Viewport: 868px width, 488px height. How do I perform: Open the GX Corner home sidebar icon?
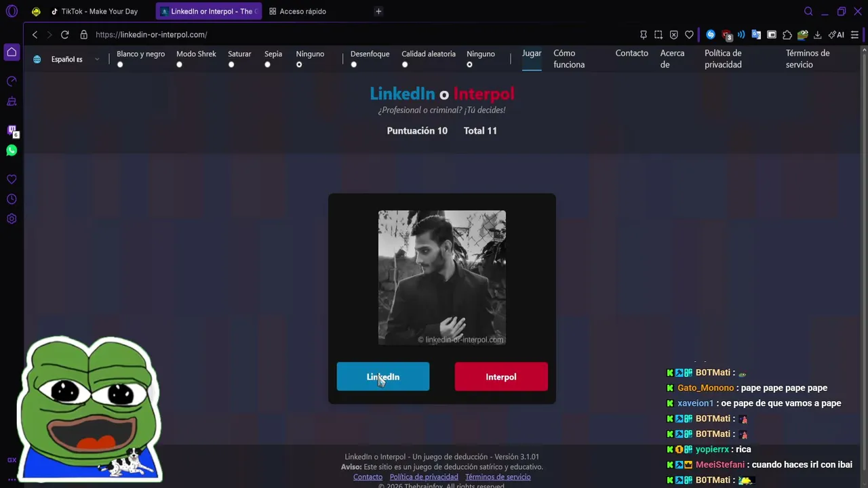[x=12, y=52]
